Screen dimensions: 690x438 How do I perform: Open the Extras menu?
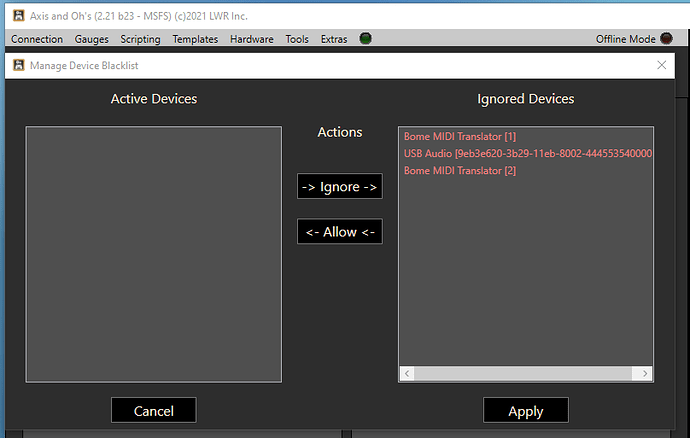tap(334, 39)
